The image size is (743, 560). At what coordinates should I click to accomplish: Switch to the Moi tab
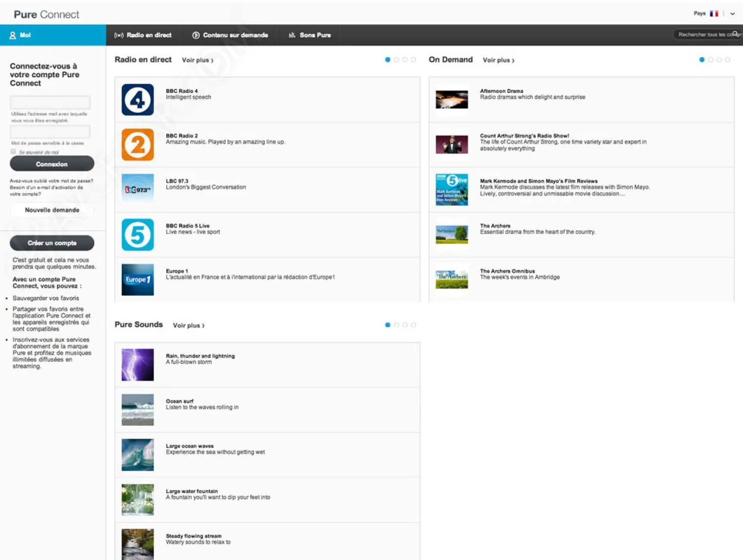pos(53,35)
